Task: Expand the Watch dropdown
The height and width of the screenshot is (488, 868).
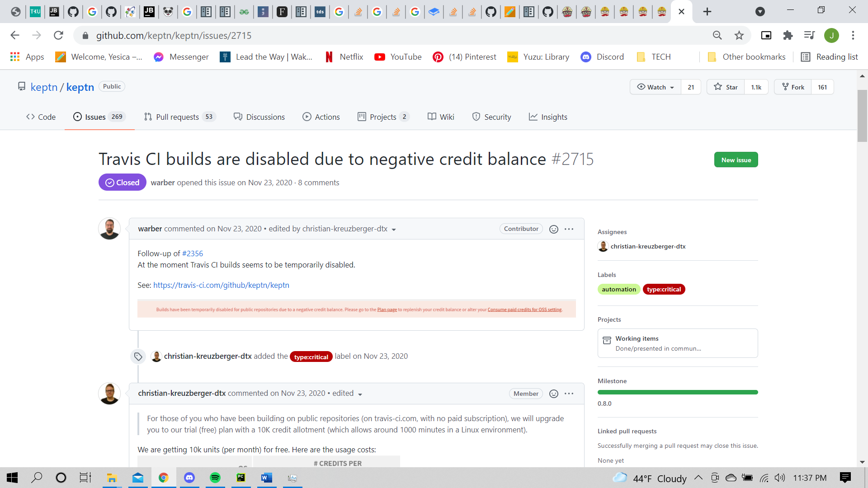Action: 656,87
